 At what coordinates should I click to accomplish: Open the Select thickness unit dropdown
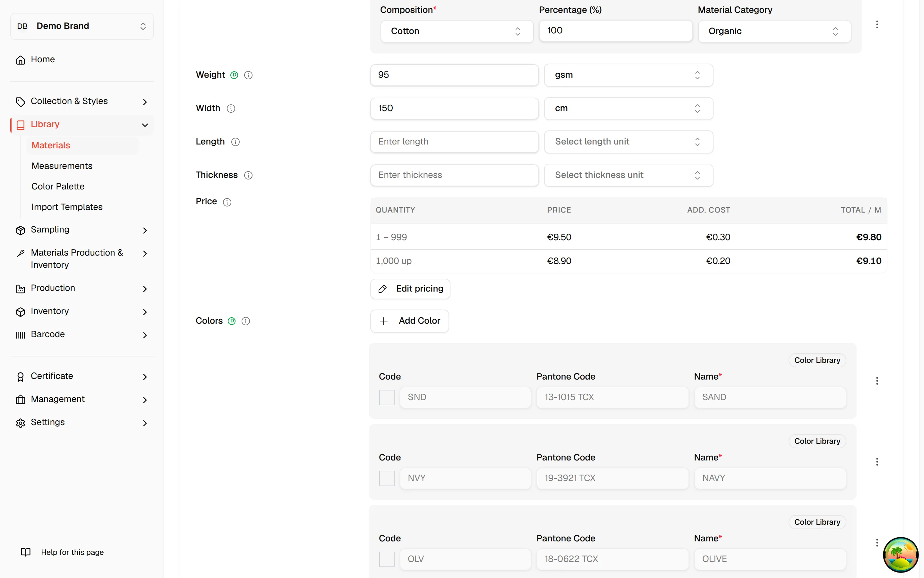click(x=629, y=175)
